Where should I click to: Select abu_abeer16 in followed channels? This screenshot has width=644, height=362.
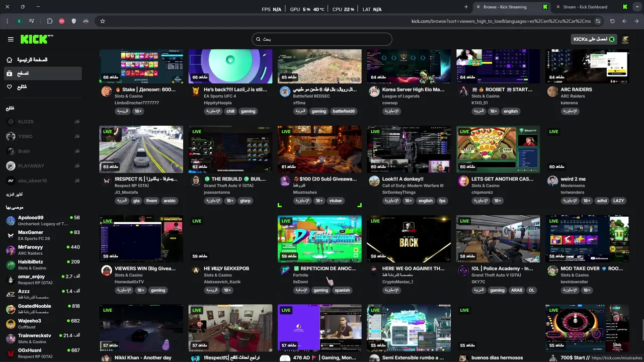(43, 180)
